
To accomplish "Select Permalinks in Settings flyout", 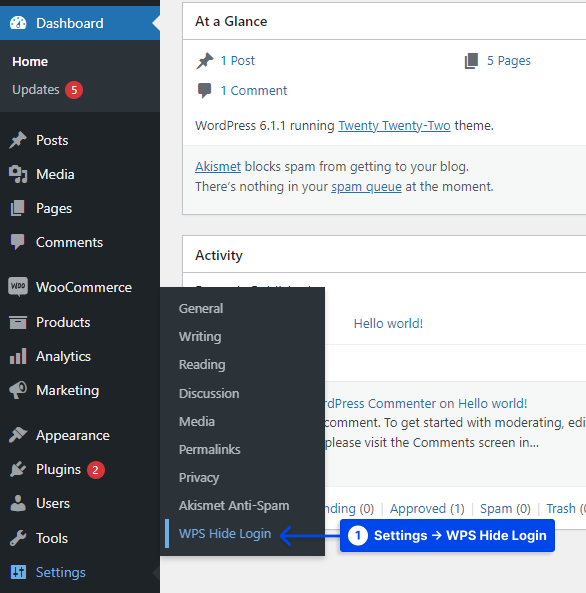I will point(210,449).
